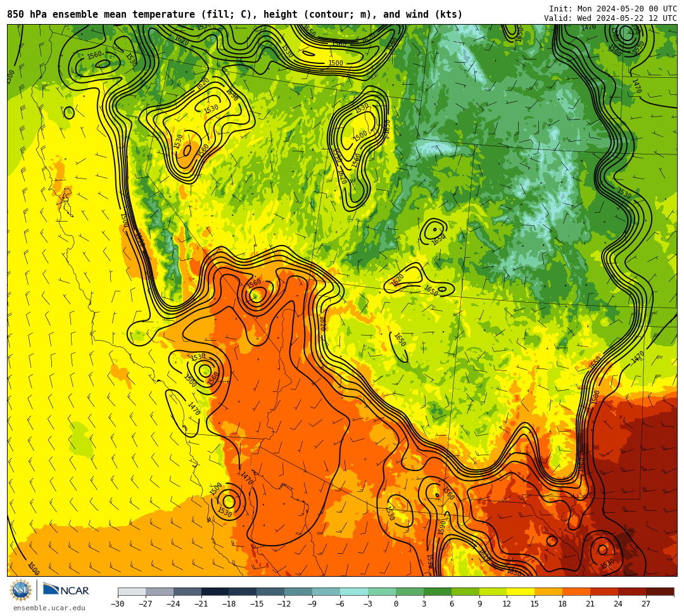The image size is (684, 616).
Task: Click the −30 colorbar tick label
Action: click(118, 604)
